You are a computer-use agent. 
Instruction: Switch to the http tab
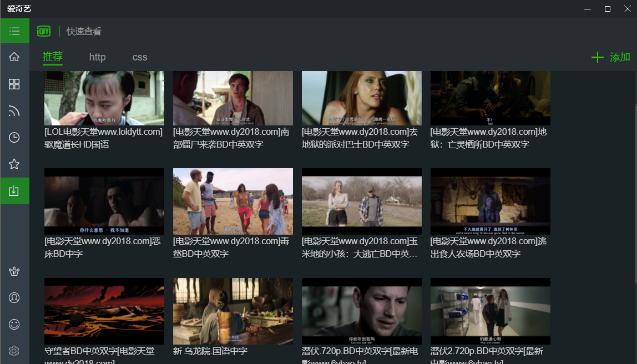click(98, 57)
